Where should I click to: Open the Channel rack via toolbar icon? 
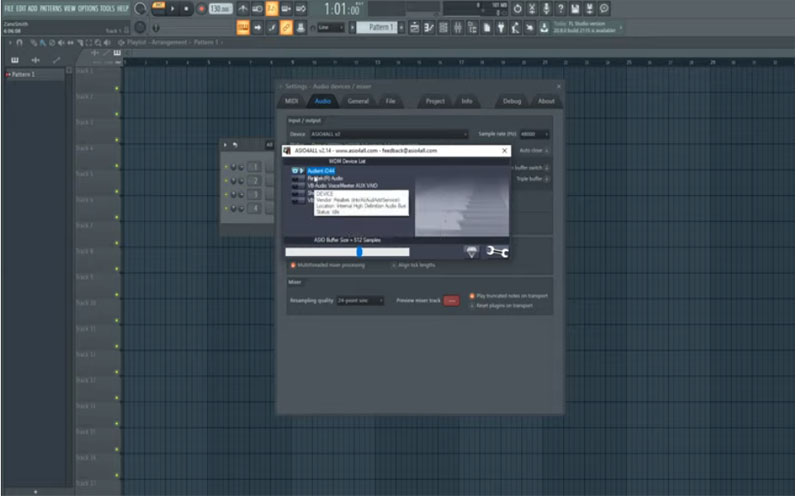[443, 28]
